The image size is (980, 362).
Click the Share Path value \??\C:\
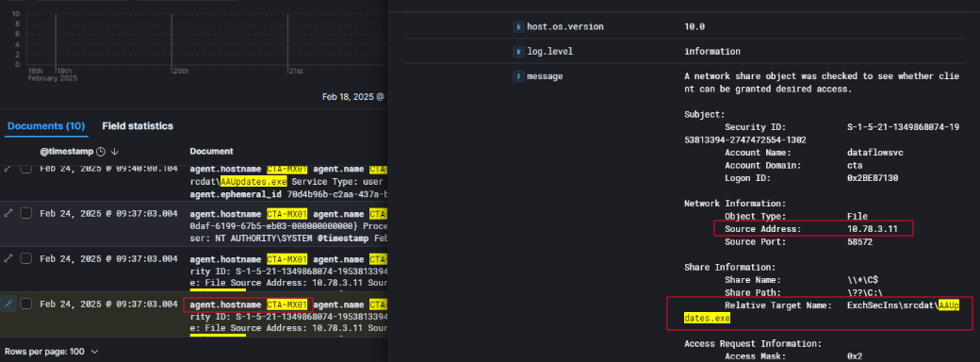[x=865, y=292]
